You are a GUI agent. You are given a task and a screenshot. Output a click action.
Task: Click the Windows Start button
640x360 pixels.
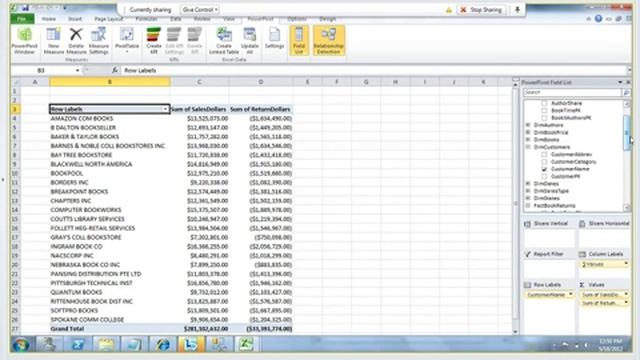20,344
